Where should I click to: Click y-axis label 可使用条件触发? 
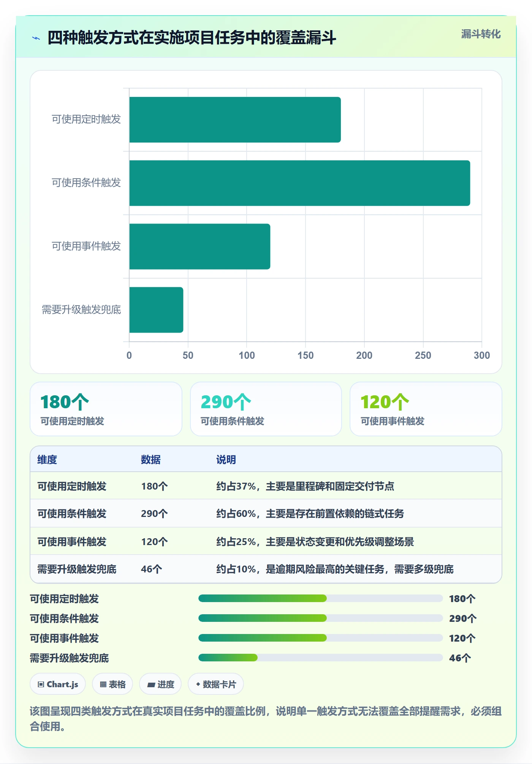pos(86,183)
